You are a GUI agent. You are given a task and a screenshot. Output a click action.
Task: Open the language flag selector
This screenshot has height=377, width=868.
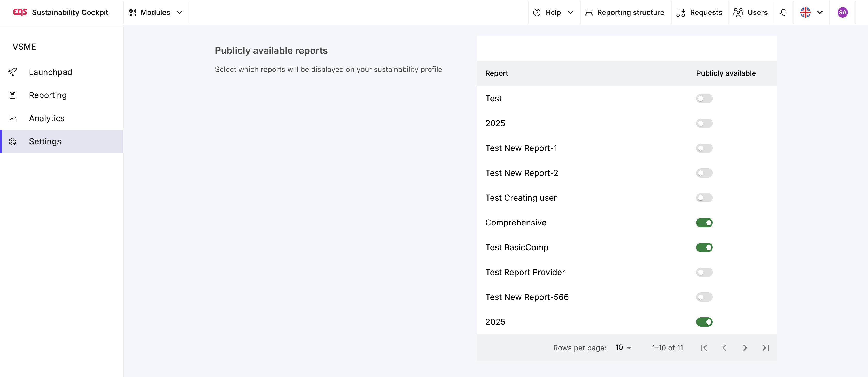[811, 12]
